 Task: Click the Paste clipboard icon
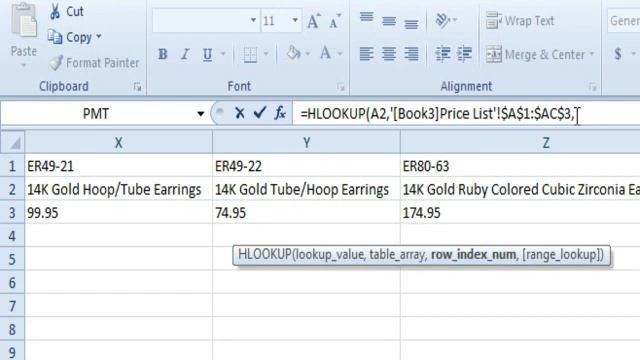click(24, 20)
